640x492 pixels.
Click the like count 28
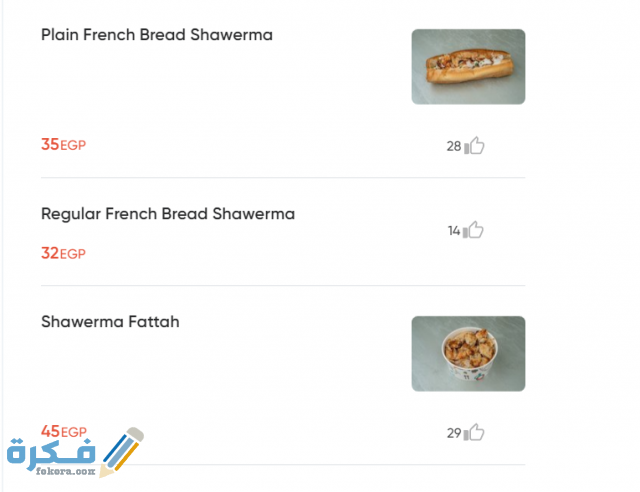pyautogui.click(x=453, y=146)
